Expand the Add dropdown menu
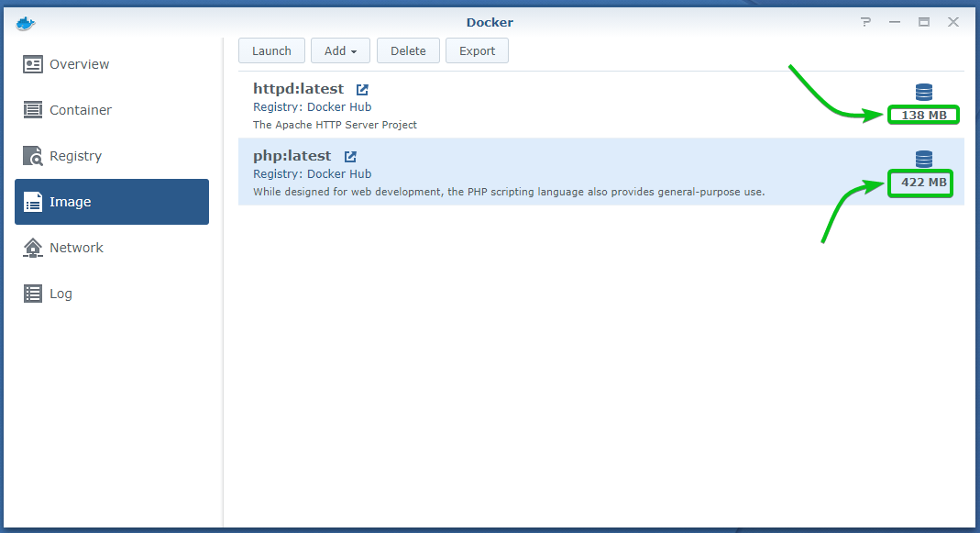Screen dimensions: 980x533 341,50
